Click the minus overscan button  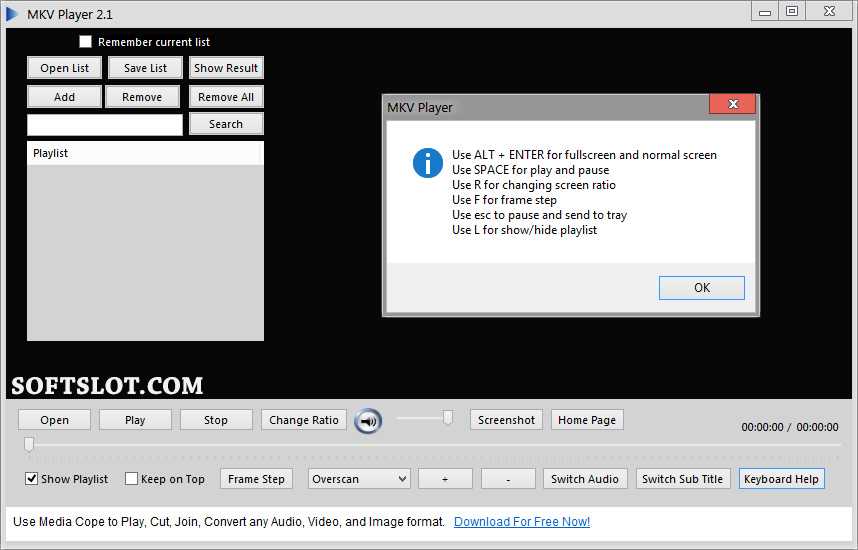pyautogui.click(x=508, y=479)
